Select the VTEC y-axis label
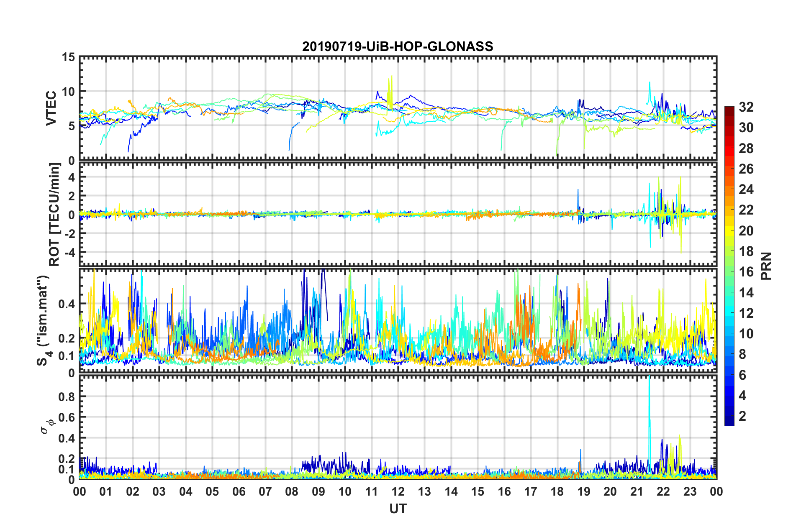796x532 pixels. pos(51,108)
